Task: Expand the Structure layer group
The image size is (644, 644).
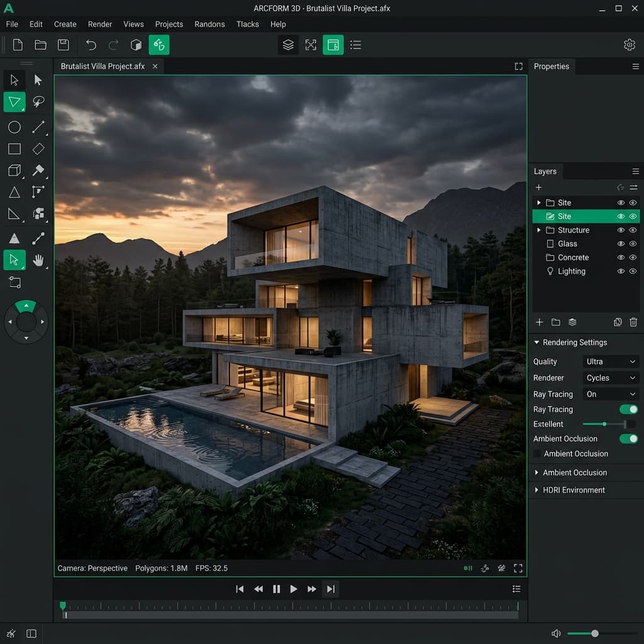Action: coord(538,230)
